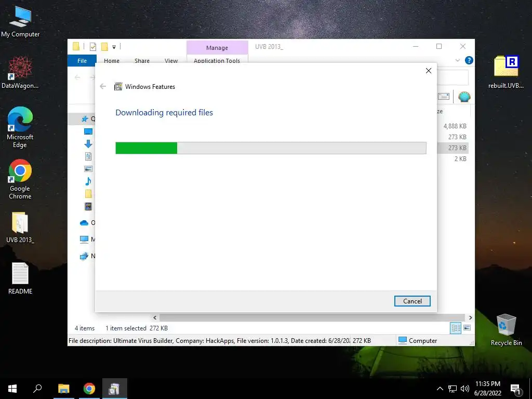532x399 pixels.
Task: Open Desktop in the navigation pane
Action: 88,131
